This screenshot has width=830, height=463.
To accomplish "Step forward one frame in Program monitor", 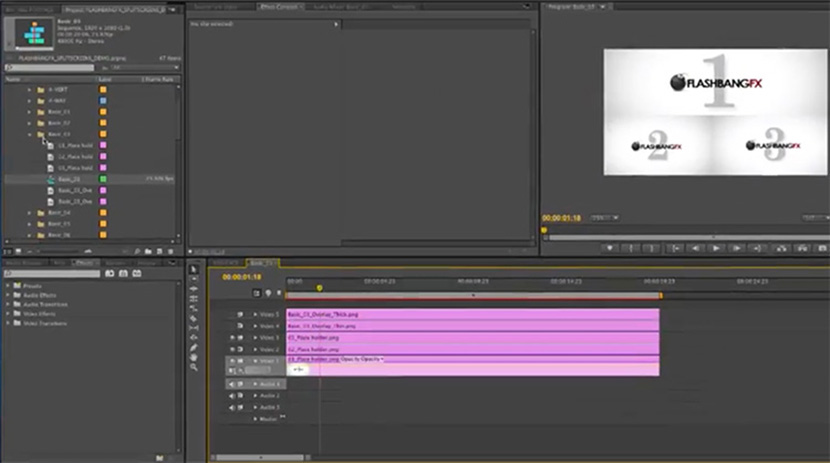I will (736, 248).
